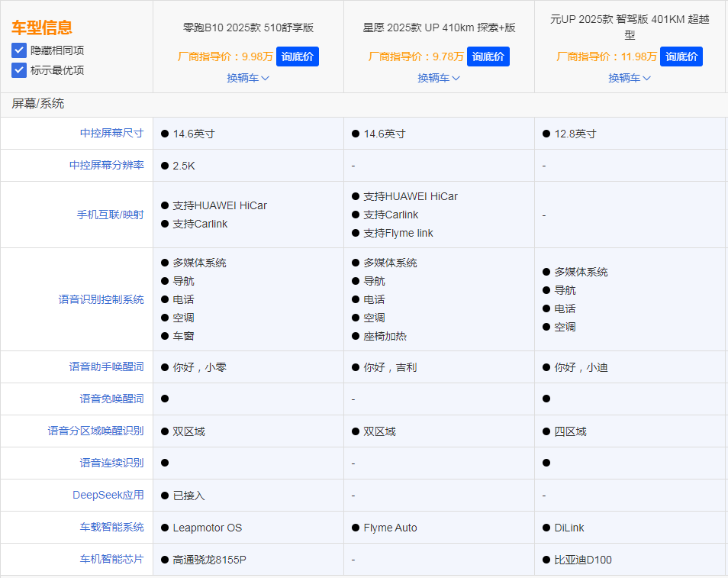
Task: Enable the 标示最优项 checkbox
Action: [18, 70]
